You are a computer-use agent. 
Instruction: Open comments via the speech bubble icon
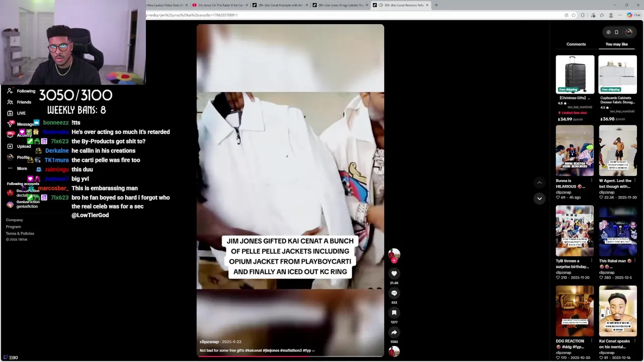pos(394,293)
